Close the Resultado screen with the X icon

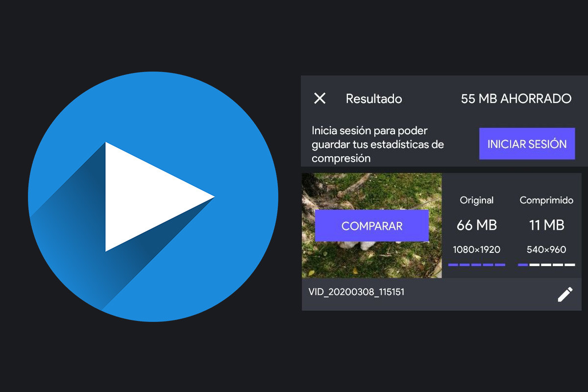[320, 98]
